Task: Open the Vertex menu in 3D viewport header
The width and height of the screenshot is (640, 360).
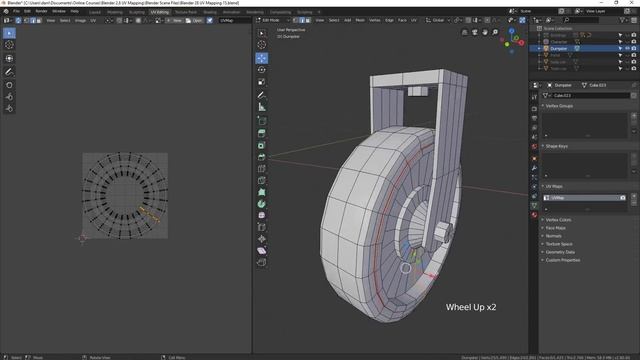Action: 374,20
